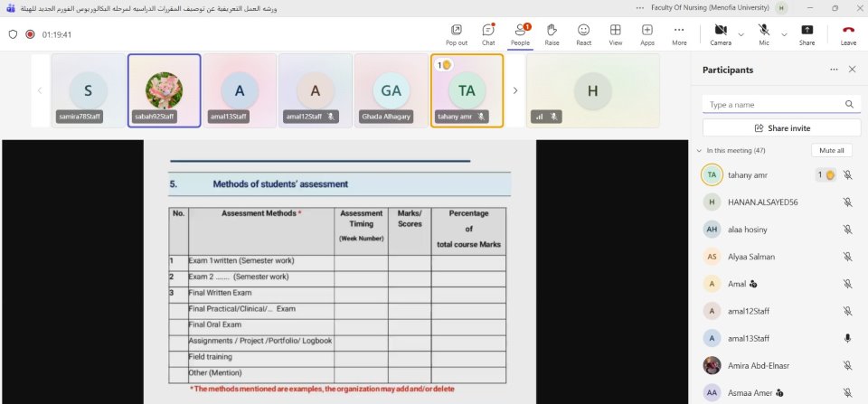
Task: Open the React emoji menu
Action: [x=583, y=34]
